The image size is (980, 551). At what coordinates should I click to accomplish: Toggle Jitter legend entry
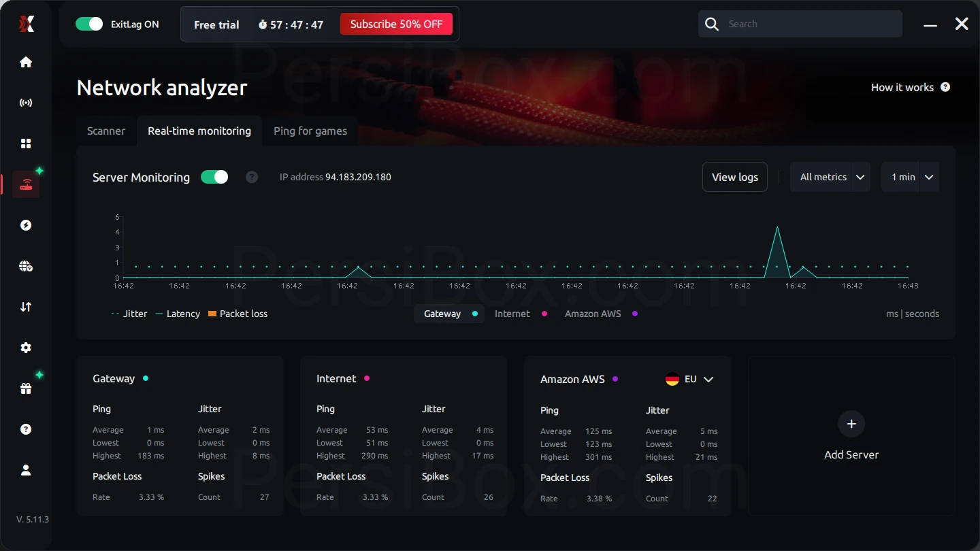point(129,314)
